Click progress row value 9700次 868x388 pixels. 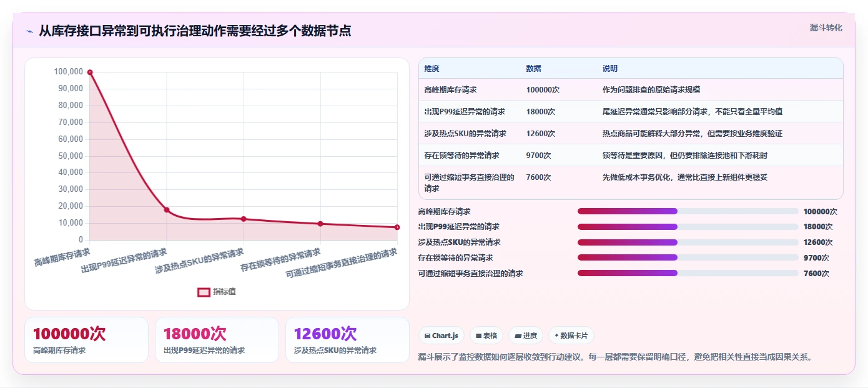click(x=816, y=257)
